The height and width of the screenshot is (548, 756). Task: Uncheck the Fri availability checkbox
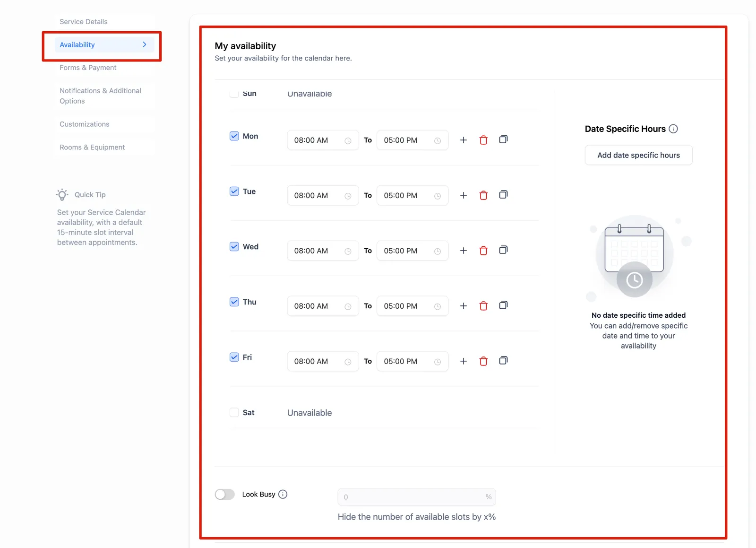[234, 357]
